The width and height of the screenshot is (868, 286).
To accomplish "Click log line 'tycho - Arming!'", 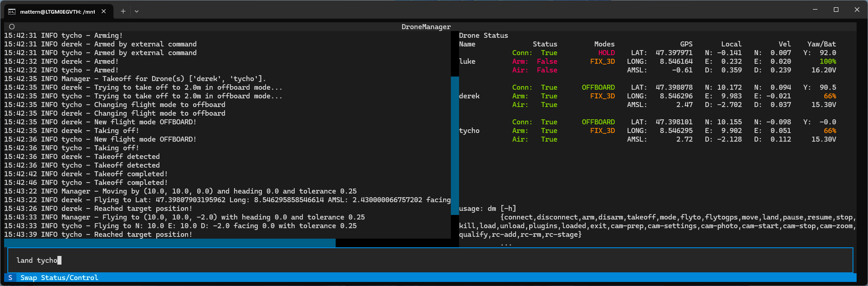I will pyautogui.click(x=63, y=36).
